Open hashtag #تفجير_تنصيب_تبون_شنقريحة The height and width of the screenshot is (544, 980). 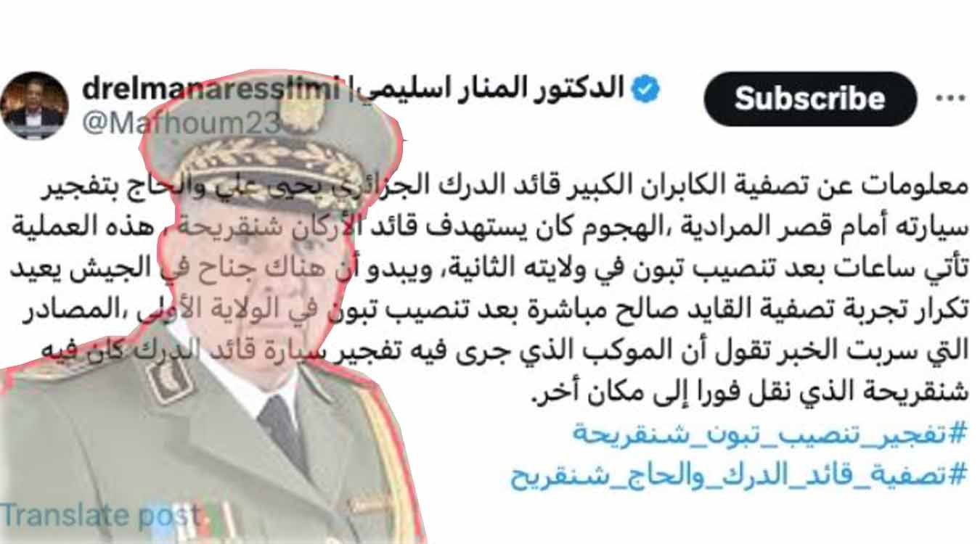pyautogui.click(x=772, y=434)
